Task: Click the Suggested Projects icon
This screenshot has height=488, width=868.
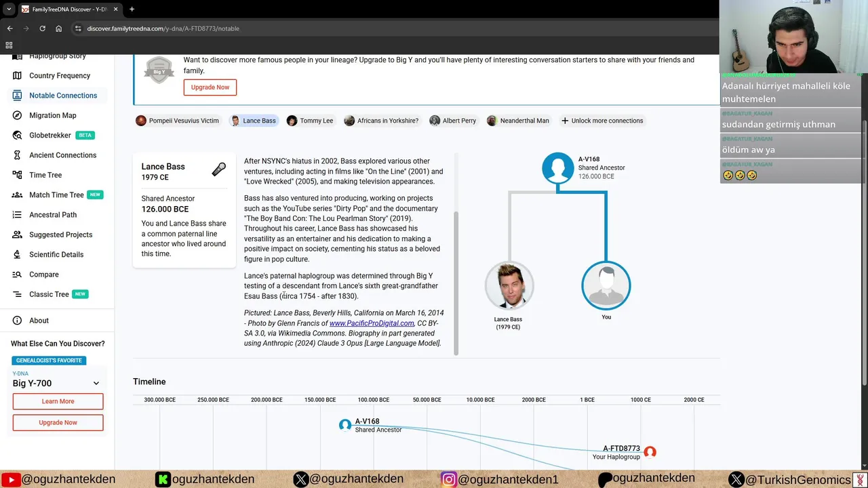Action: coord(17,235)
